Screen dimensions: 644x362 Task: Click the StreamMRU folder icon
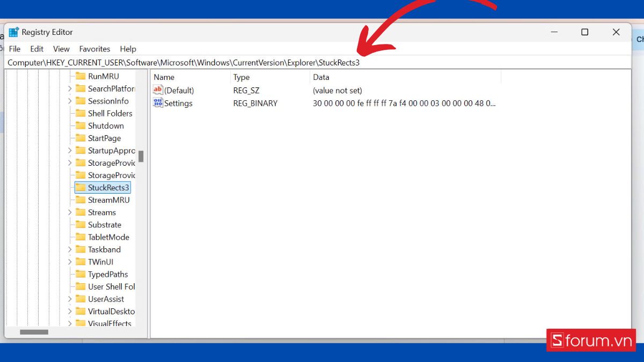(80, 200)
